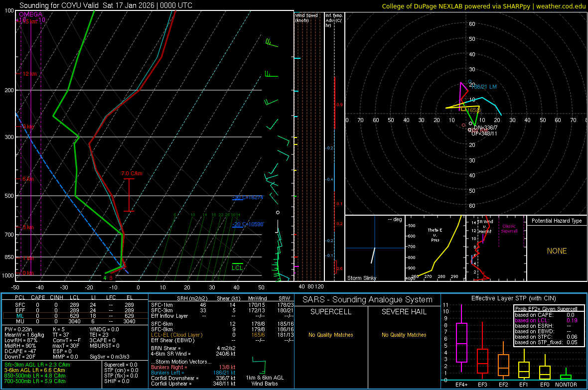Viewport: 588px width, 390px height.
Task: Click the SUPERCELL column heading in SARS
Action: [x=331, y=312]
